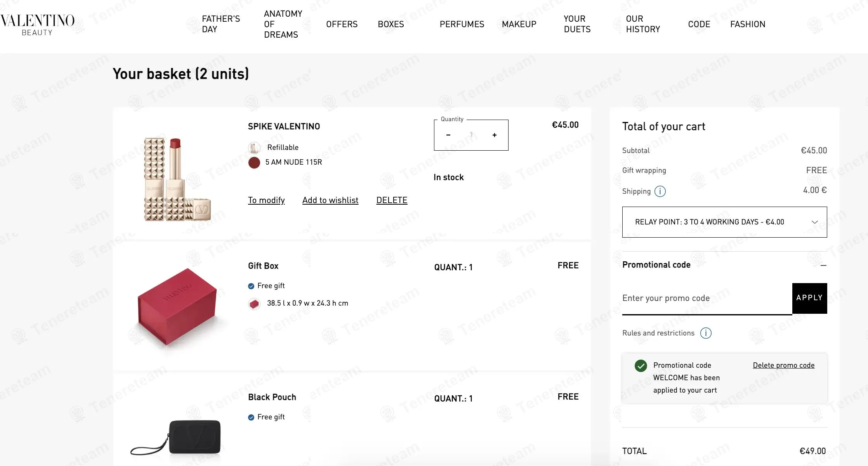Click the Shipping info icon

(x=660, y=191)
